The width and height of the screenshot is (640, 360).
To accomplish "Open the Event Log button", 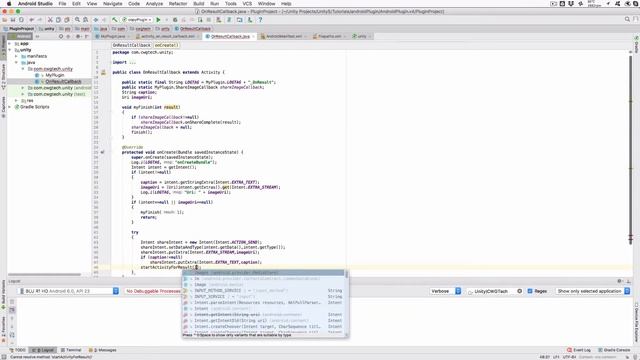I will [579, 350].
